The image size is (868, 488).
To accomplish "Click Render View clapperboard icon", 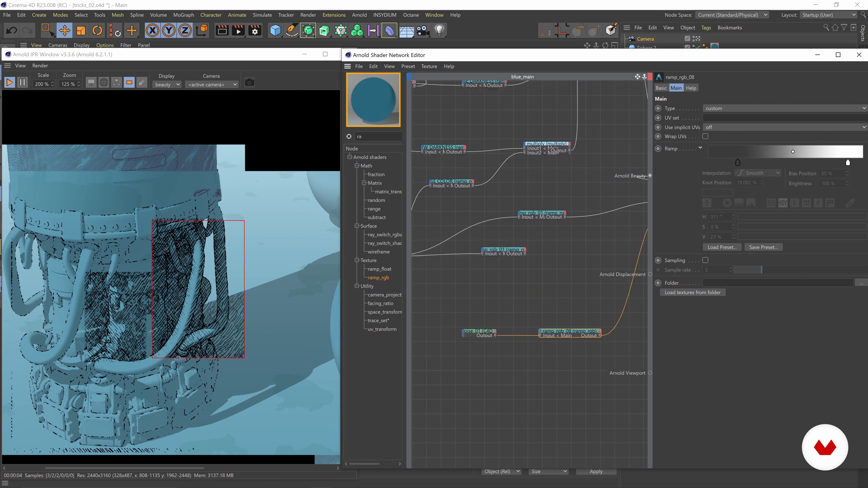I will click(222, 31).
